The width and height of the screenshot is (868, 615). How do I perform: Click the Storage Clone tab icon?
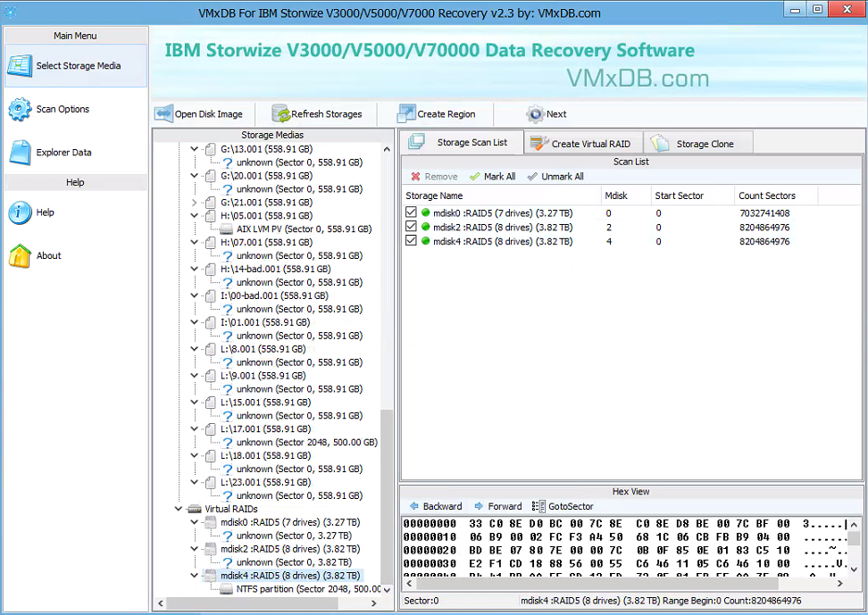point(660,143)
